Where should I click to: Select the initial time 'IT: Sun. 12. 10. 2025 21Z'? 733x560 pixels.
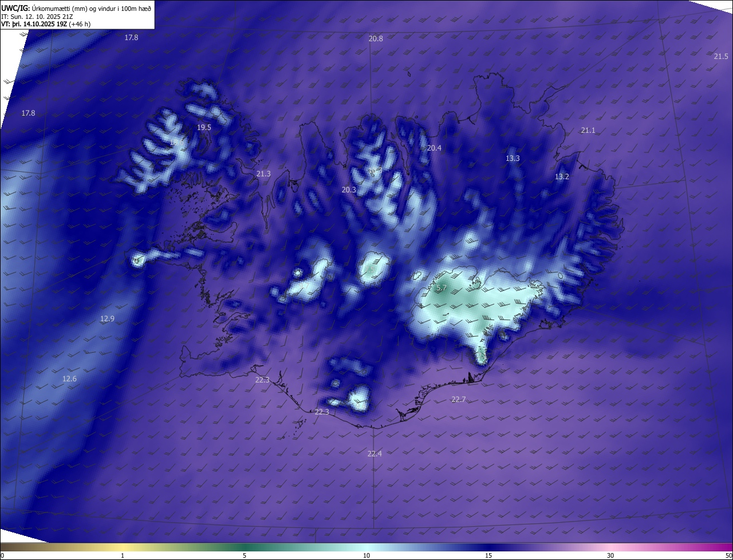37,16
